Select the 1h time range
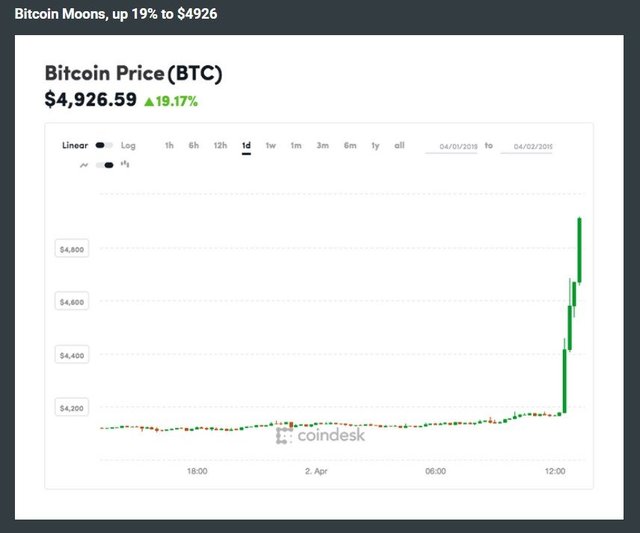Image resolution: width=640 pixels, height=533 pixels. click(169, 146)
